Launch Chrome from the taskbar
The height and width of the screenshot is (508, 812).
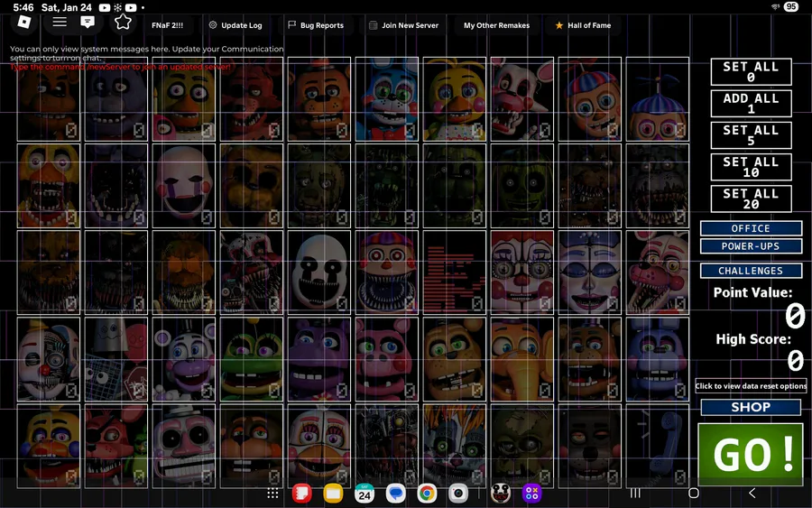(427, 494)
